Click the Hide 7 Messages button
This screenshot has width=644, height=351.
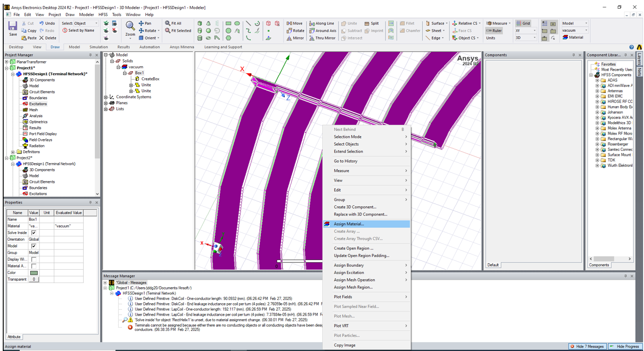click(587, 346)
